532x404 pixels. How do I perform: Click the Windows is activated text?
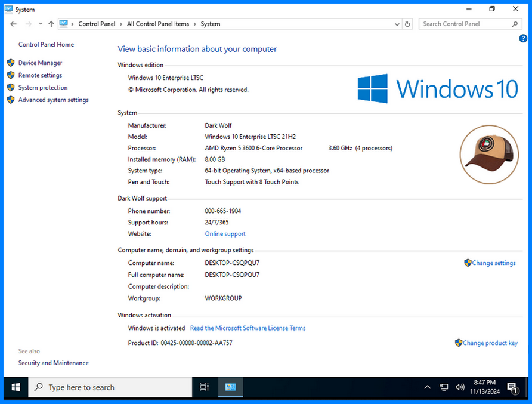pyautogui.click(x=156, y=328)
